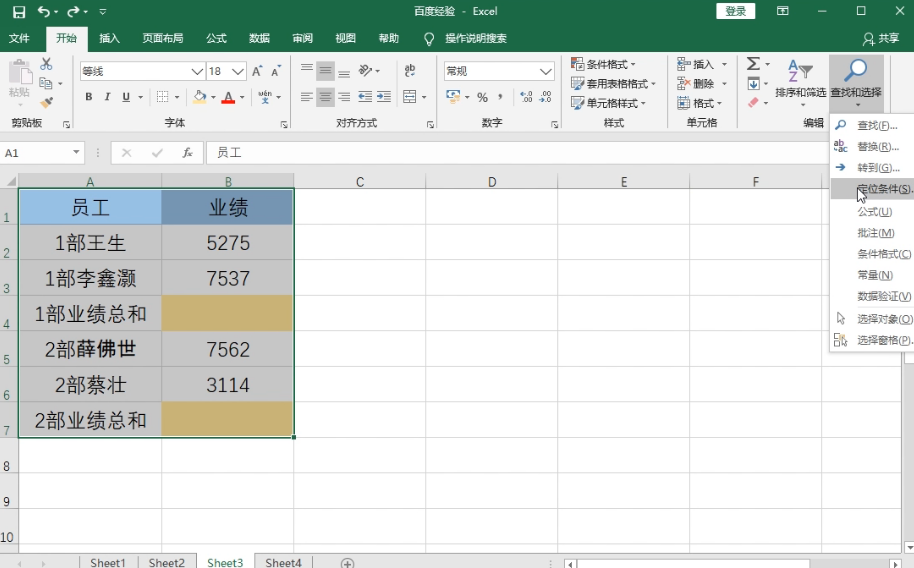Click increase decimal icon
Viewport: 914px width, 568px height.
(x=526, y=97)
